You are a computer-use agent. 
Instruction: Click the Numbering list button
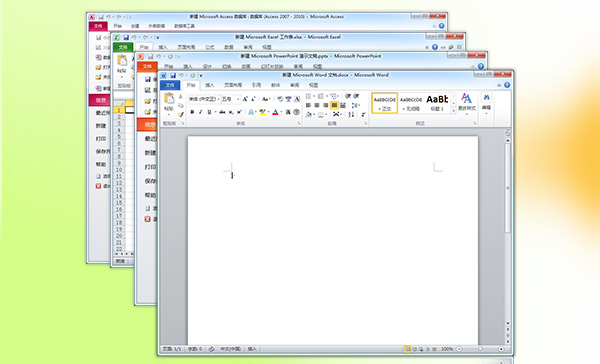click(321, 96)
